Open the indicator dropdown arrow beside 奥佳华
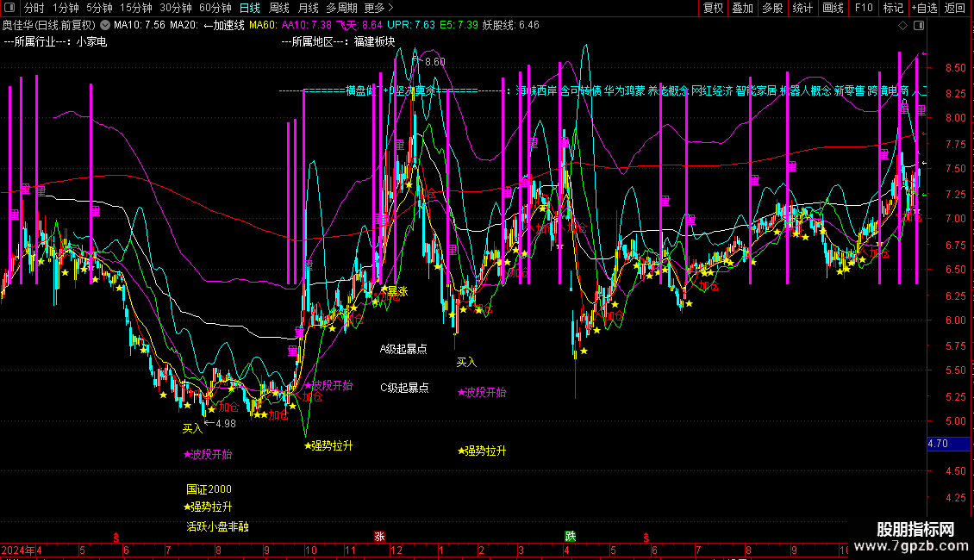Image resolution: width=974 pixels, height=560 pixels. tap(105, 25)
